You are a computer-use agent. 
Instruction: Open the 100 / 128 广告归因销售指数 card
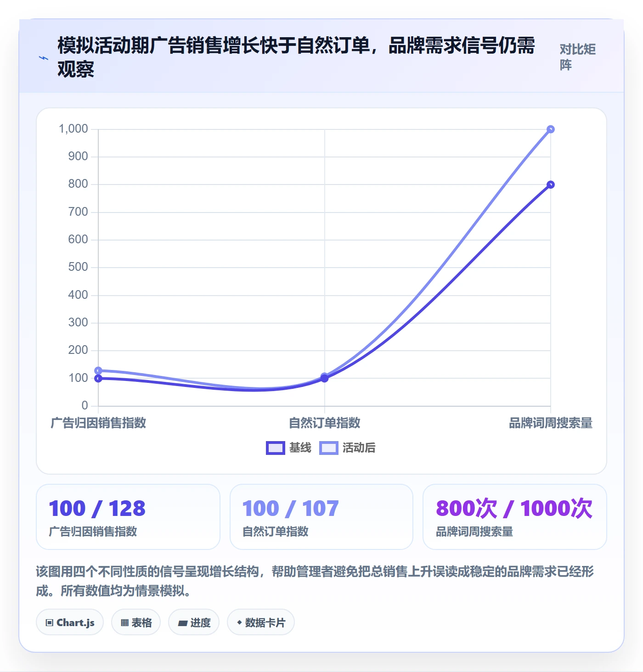point(128,516)
